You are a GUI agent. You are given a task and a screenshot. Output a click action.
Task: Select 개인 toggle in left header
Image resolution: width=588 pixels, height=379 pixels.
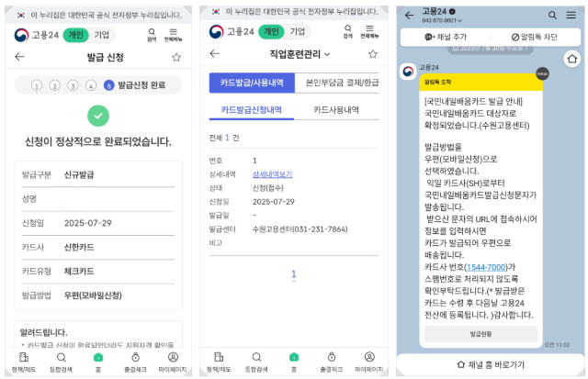tap(76, 35)
